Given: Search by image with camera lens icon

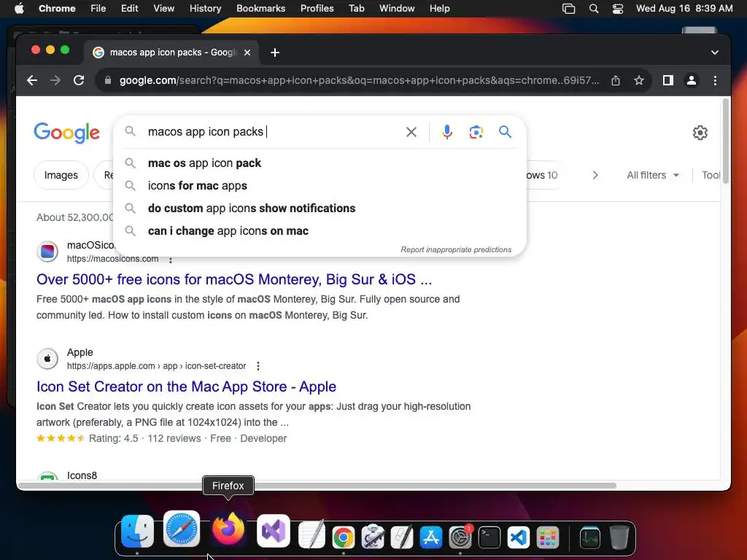Looking at the screenshot, I should (476, 132).
